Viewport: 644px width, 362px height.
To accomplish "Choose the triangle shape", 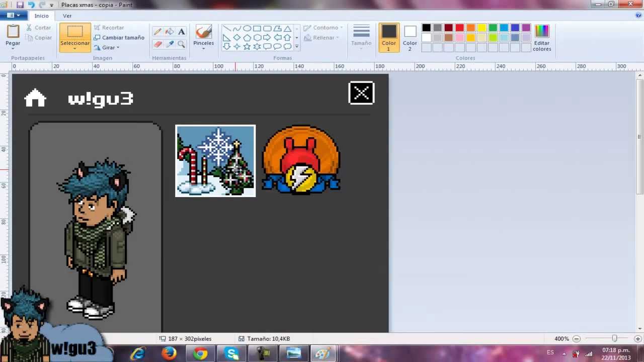I will pyautogui.click(x=287, y=29).
